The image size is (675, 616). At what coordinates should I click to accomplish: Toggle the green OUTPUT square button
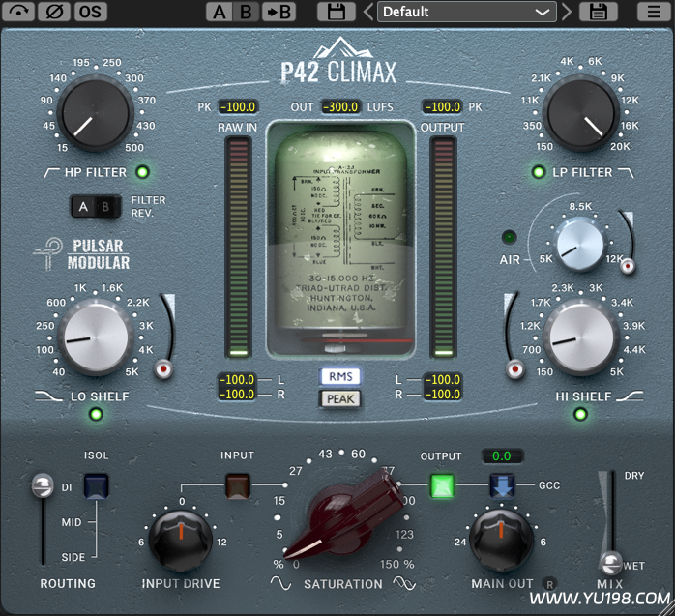[x=442, y=486]
